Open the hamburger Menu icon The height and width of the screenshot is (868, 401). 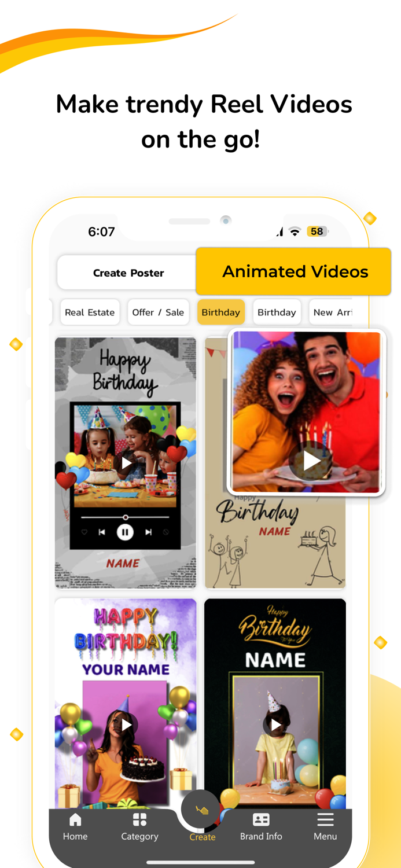coord(325,819)
